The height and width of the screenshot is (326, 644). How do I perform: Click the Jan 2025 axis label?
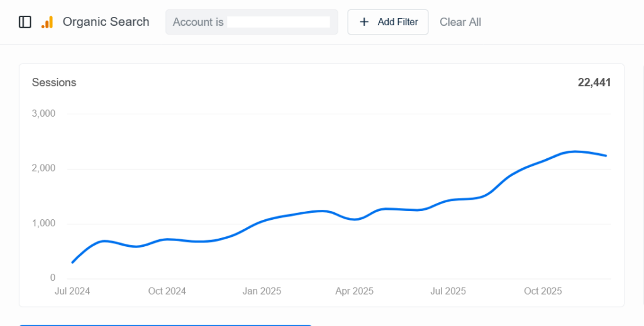pyautogui.click(x=262, y=291)
